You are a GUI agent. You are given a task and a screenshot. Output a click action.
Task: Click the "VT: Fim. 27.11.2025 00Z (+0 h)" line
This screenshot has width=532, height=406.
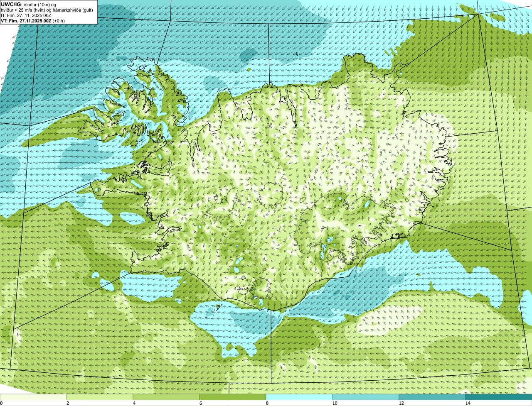[x=33, y=21]
